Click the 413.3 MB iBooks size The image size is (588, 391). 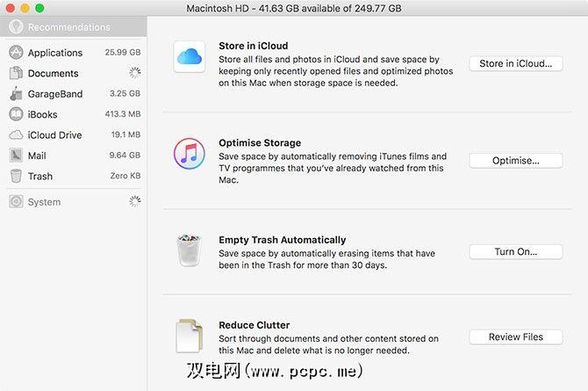point(123,114)
